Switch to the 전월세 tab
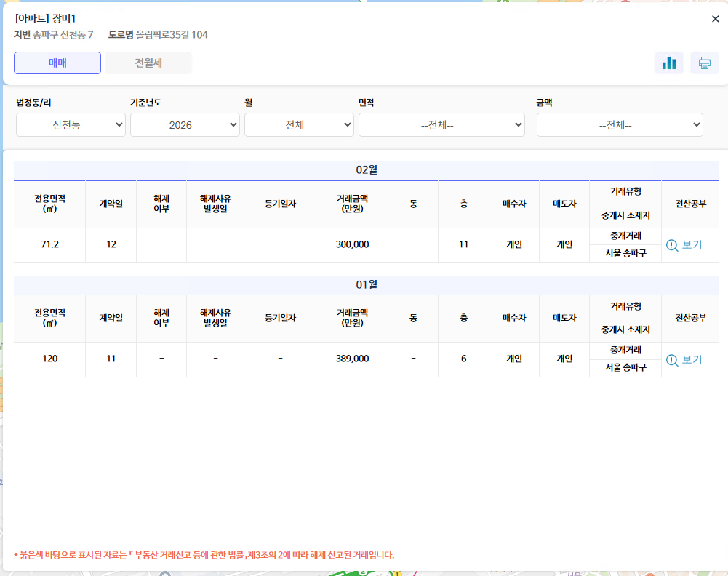728x576 pixels. [x=148, y=63]
